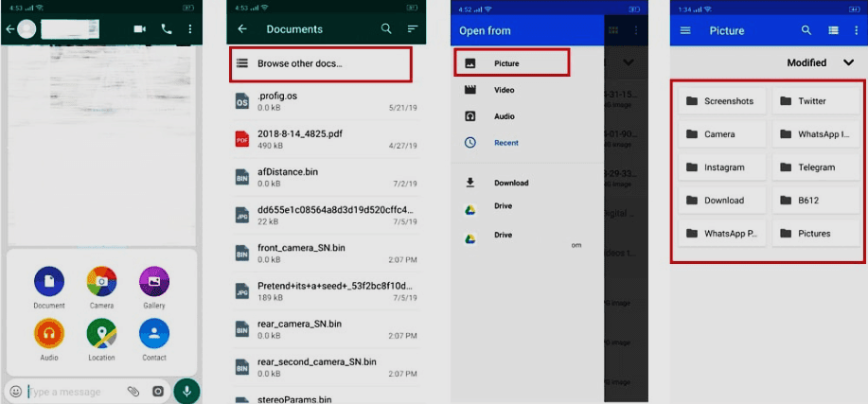This screenshot has height=404, width=868.
Task: Open the Documents sort filter icon
Action: pos(413,29)
